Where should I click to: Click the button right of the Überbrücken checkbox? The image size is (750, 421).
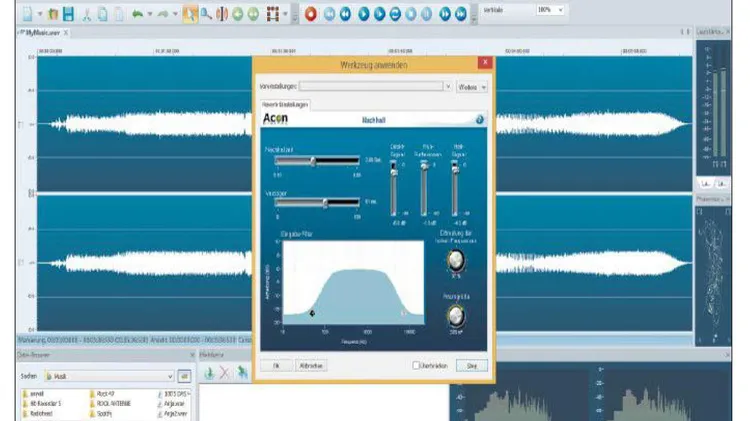(x=472, y=366)
